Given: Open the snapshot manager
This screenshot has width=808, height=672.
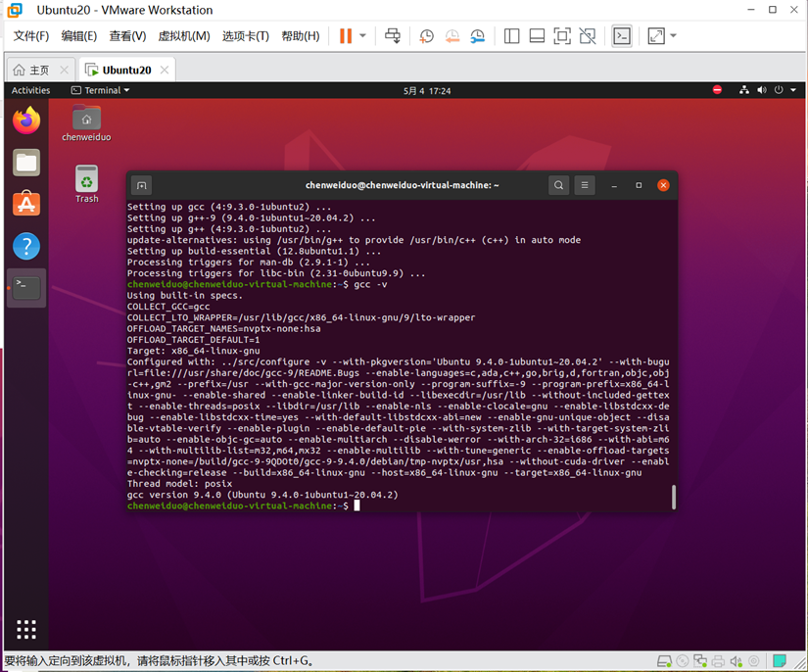Looking at the screenshot, I should [478, 36].
